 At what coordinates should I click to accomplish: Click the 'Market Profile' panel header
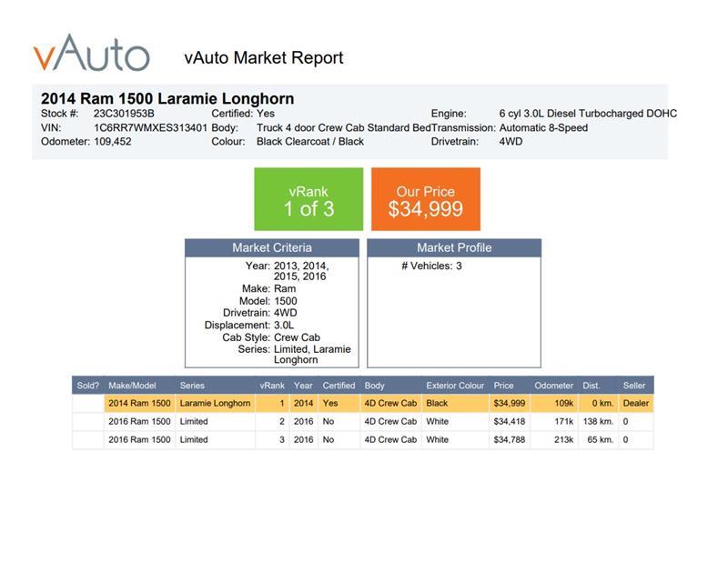(x=454, y=248)
